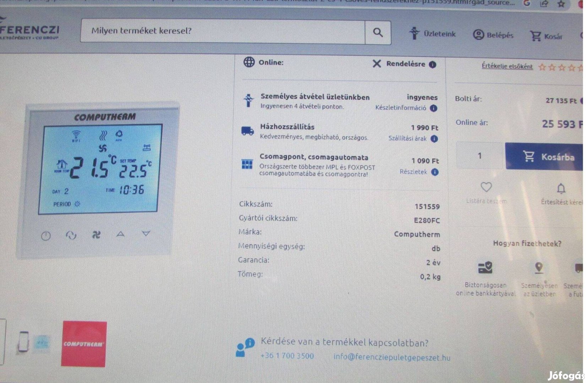Click the 0,2 kg weight value
The height and width of the screenshot is (383, 588).
tap(430, 277)
